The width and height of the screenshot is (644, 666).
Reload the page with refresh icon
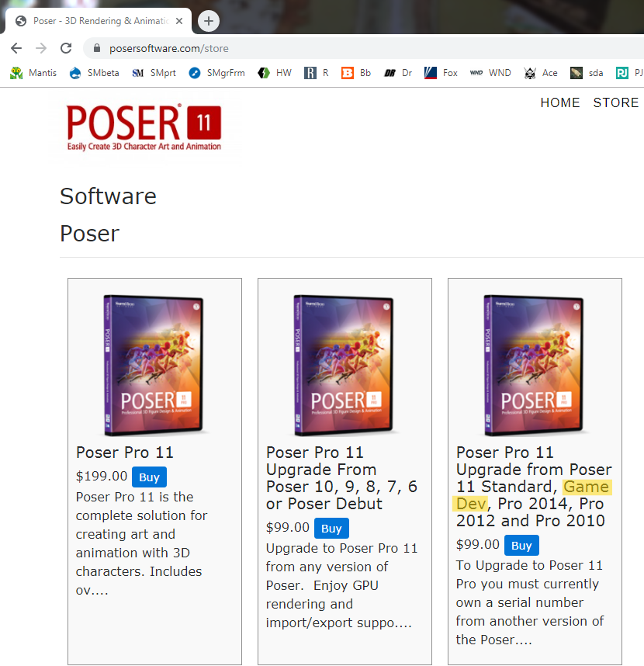coord(66,48)
